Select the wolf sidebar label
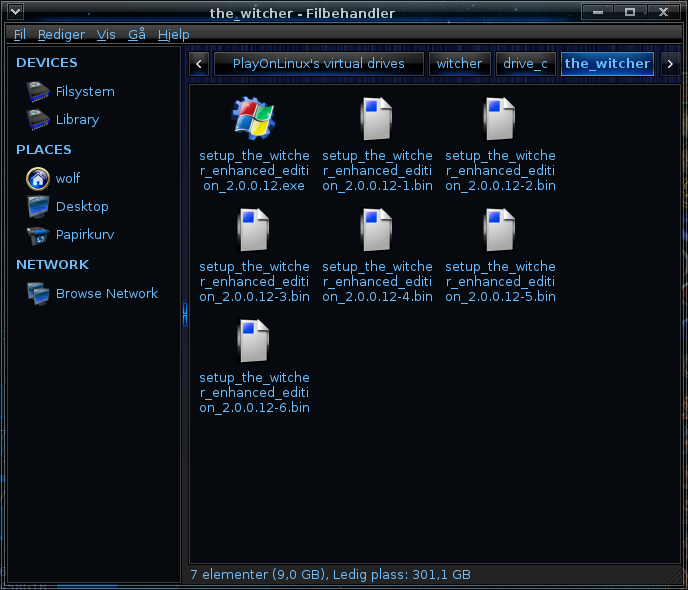The height and width of the screenshot is (590, 688). (x=68, y=179)
